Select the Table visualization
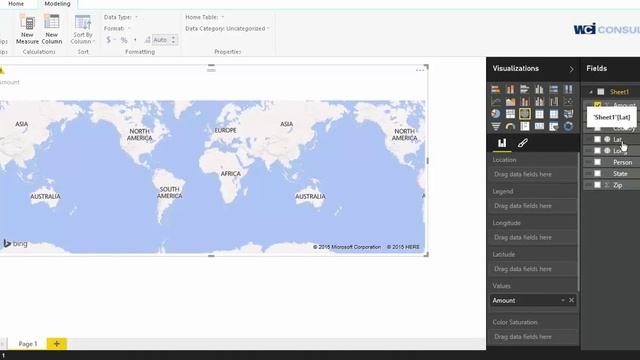Image resolution: width=640 pixels, height=360 pixels. 539,114
